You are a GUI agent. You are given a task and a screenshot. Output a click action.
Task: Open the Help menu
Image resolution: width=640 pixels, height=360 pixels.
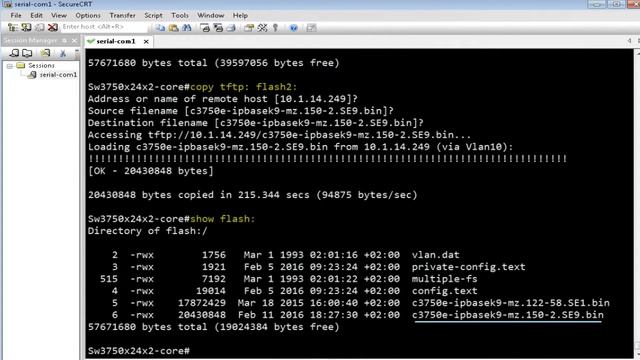coord(240,15)
